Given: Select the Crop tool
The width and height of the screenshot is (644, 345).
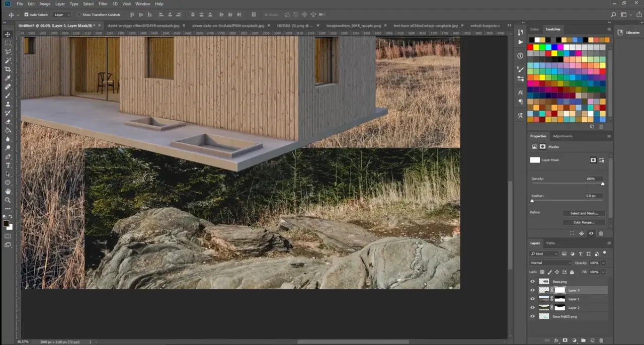Looking at the screenshot, I should (8, 69).
